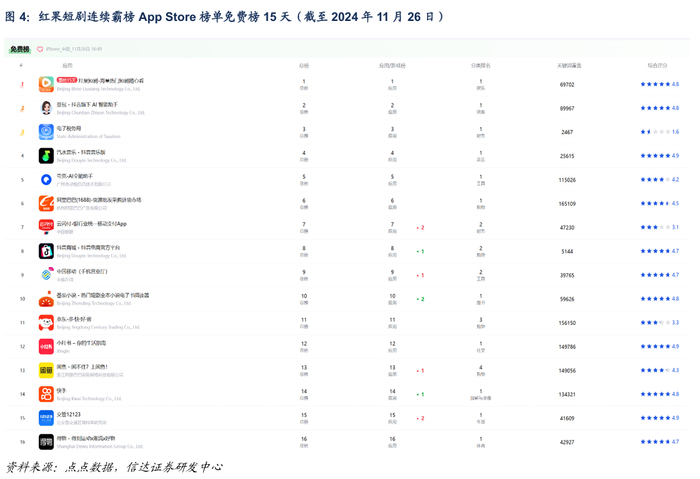Click keyword coverage value 47230
This screenshot has height=479, width=700.
(x=567, y=228)
